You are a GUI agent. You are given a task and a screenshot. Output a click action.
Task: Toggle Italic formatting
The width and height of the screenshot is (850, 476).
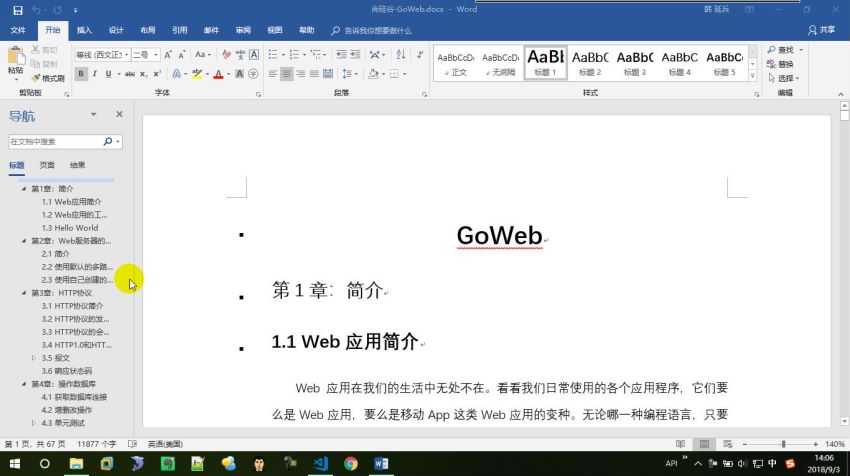tap(95, 74)
